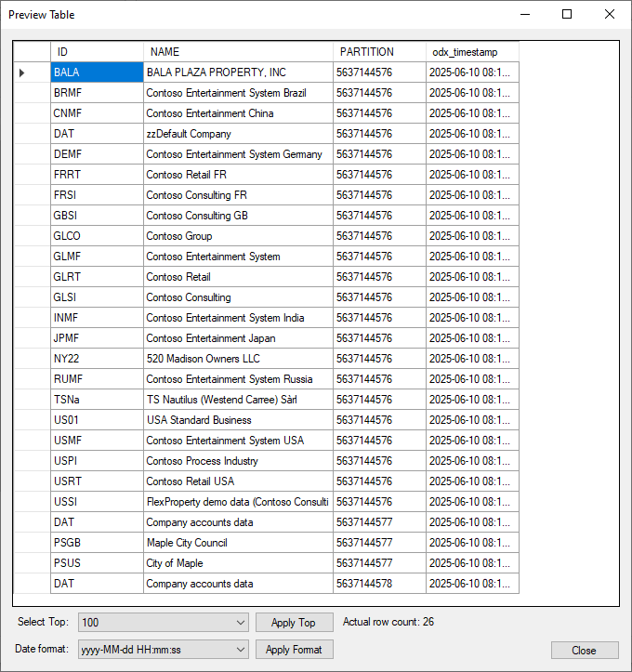
Task: Open the Date format dropdown
Action: (x=164, y=650)
